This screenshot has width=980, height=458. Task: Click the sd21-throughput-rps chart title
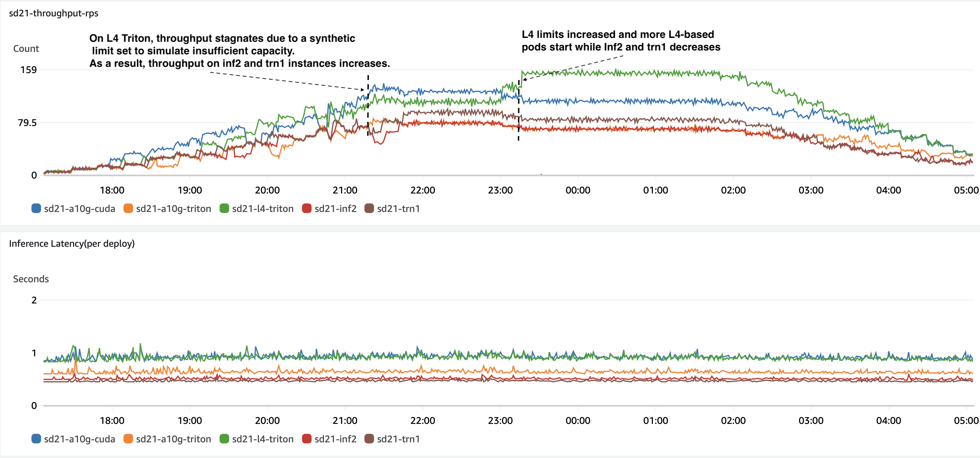coord(54,13)
